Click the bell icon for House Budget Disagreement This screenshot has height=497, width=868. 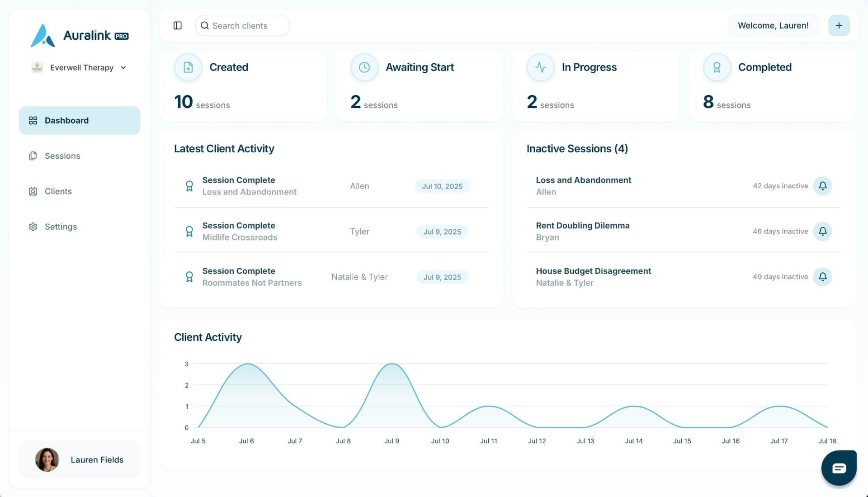(x=823, y=277)
